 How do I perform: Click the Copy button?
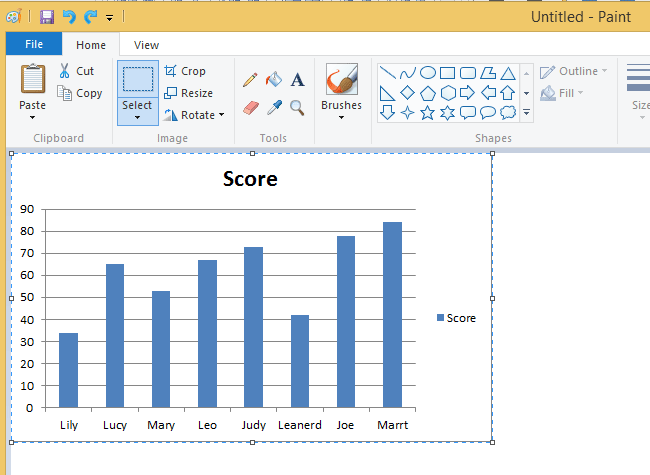coord(80,93)
